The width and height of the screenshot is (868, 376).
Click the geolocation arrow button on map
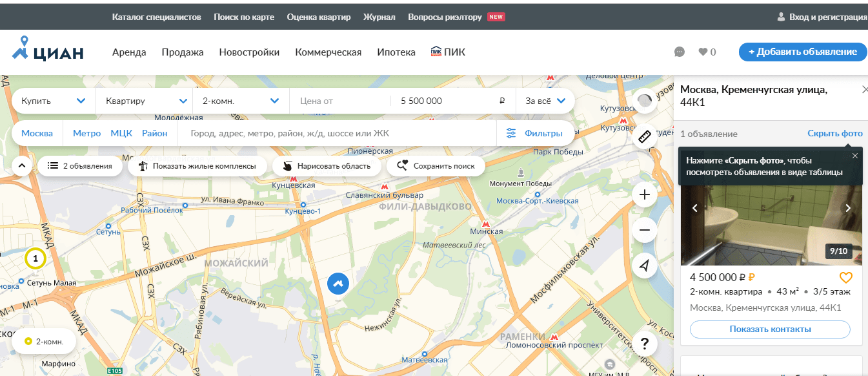tap(645, 266)
